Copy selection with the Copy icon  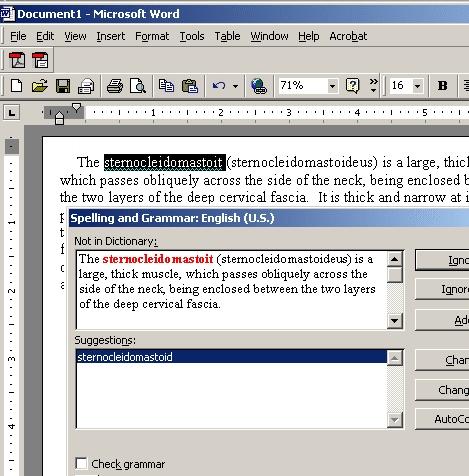point(166,86)
